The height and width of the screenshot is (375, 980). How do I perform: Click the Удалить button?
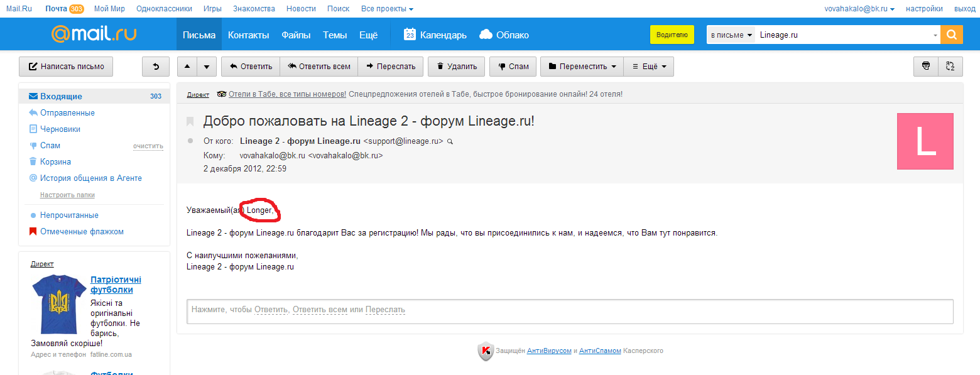click(457, 67)
